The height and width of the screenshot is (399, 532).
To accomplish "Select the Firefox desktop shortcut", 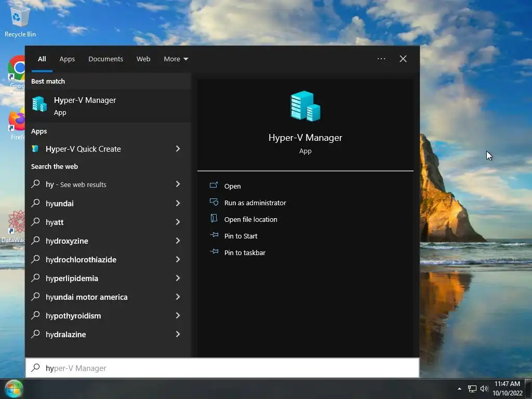I will (17, 124).
